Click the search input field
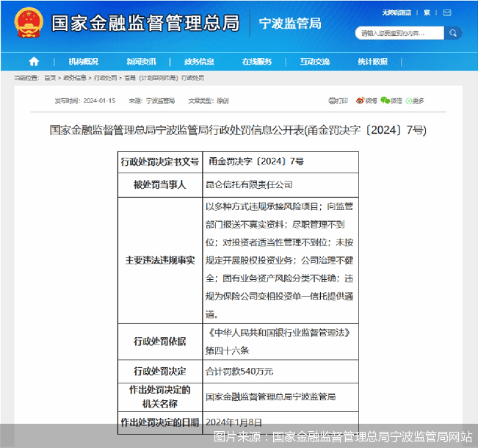The height and width of the screenshot is (448, 478). pos(399,33)
